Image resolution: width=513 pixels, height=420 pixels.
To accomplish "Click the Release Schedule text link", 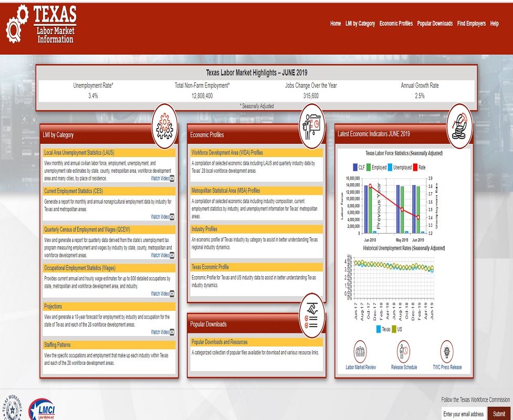I will [x=404, y=367].
